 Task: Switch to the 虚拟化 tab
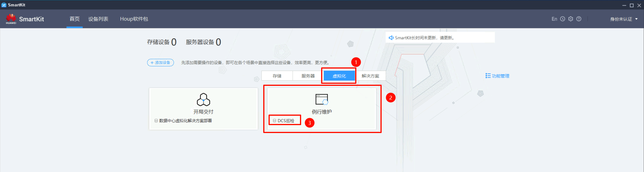click(x=339, y=76)
